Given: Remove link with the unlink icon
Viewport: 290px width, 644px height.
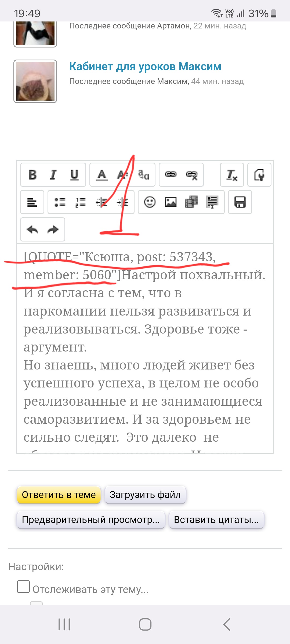Looking at the screenshot, I should 192,175.
